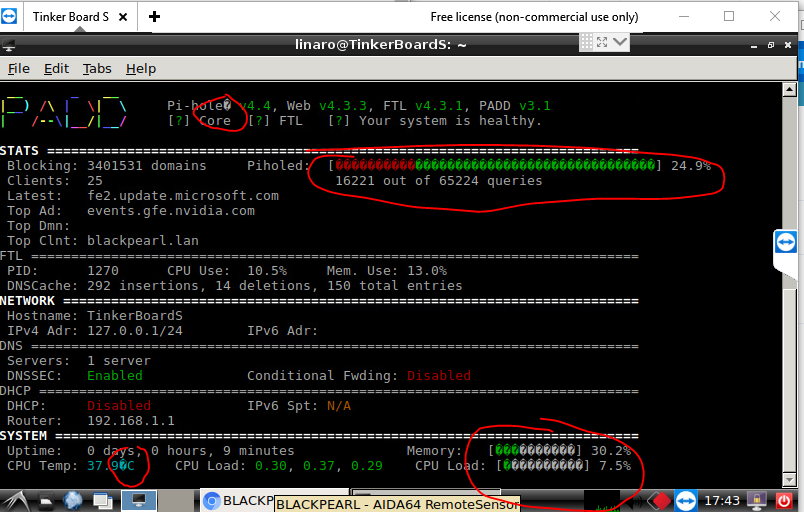Viewport: 804px width, 512px height.
Task: Open the file manager taskbar icon
Action: click(46, 501)
